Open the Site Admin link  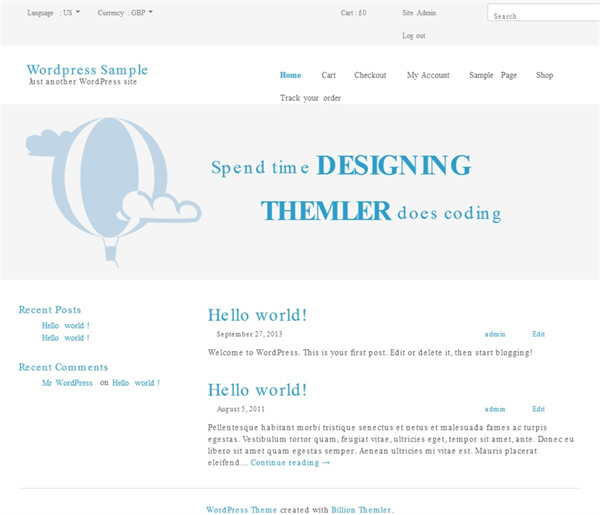[419, 13]
